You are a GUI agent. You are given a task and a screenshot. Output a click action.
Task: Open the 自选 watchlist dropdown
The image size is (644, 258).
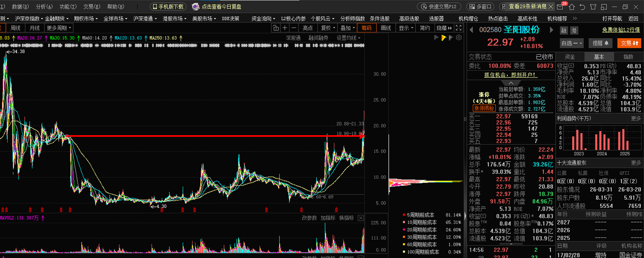(572, 43)
